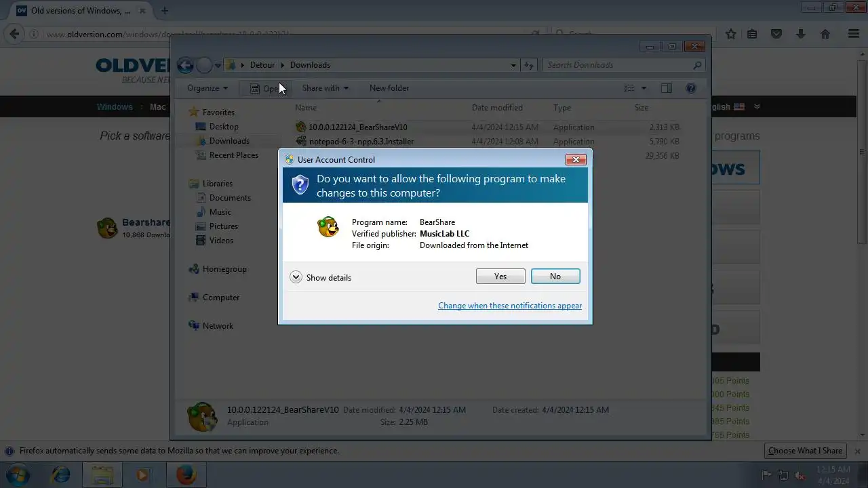Open Windows Explorer taskbar icon

(102, 474)
